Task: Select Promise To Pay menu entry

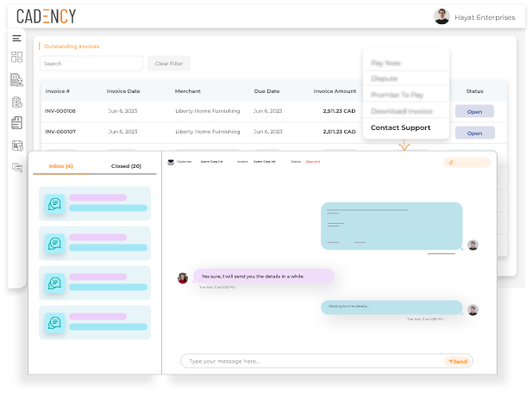Action: [397, 95]
